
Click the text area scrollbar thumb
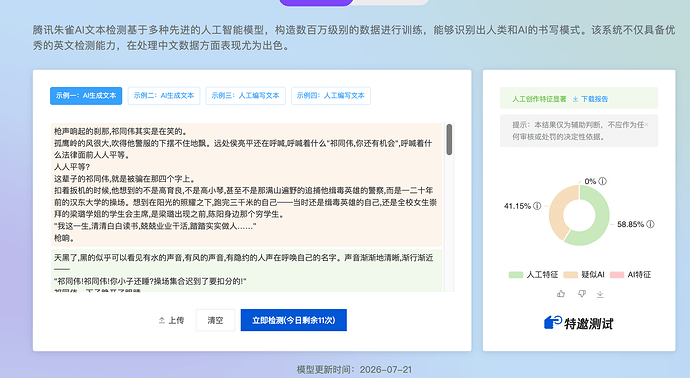click(x=449, y=139)
